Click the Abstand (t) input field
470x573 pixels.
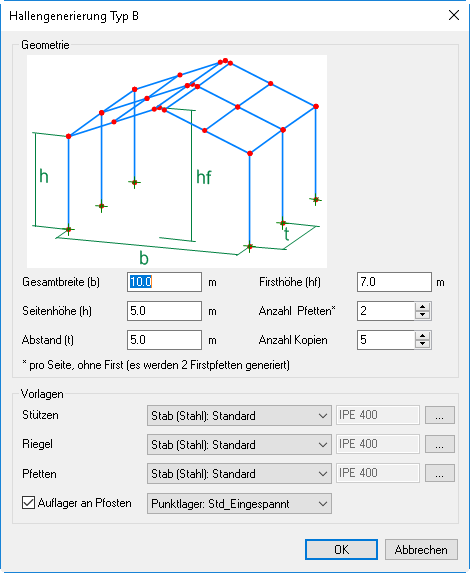click(164, 340)
